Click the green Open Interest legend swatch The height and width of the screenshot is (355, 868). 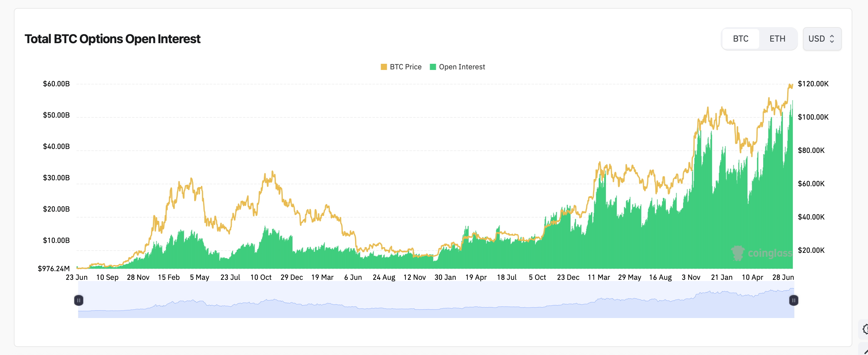433,66
